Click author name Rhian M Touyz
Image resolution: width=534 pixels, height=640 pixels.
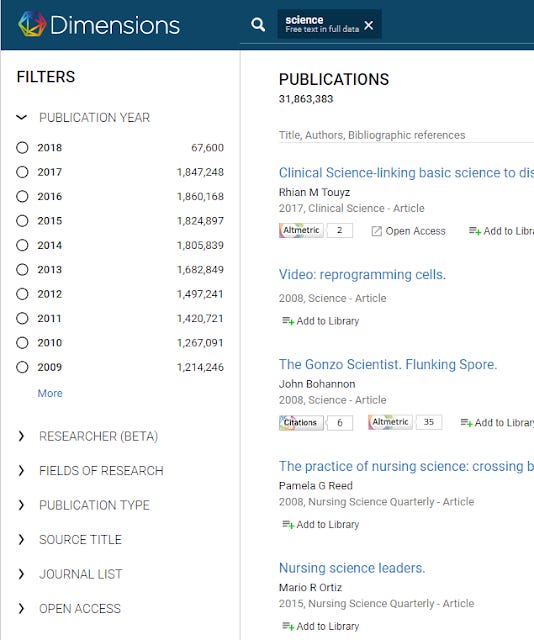(314, 192)
